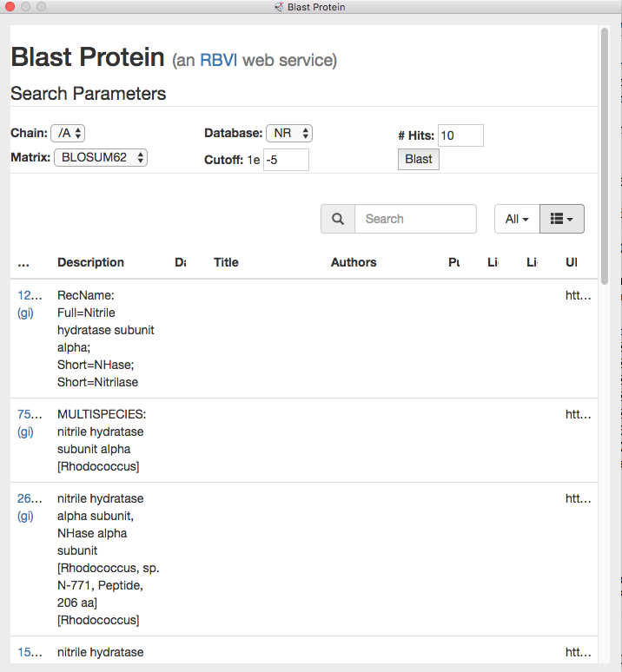Image resolution: width=622 pixels, height=672 pixels.
Task: Open the Database NR dropdown
Action: (x=288, y=133)
